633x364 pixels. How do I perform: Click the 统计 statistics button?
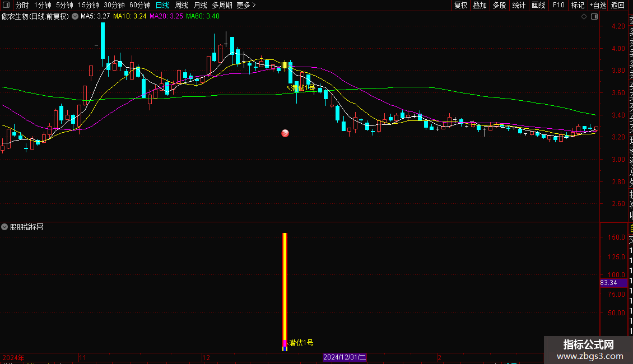coord(519,5)
